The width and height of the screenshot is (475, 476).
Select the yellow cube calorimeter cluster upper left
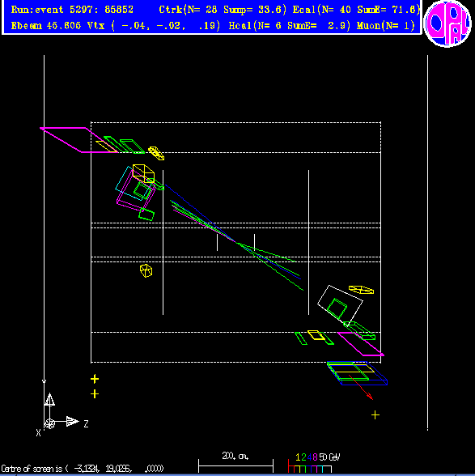pos(143,173)
